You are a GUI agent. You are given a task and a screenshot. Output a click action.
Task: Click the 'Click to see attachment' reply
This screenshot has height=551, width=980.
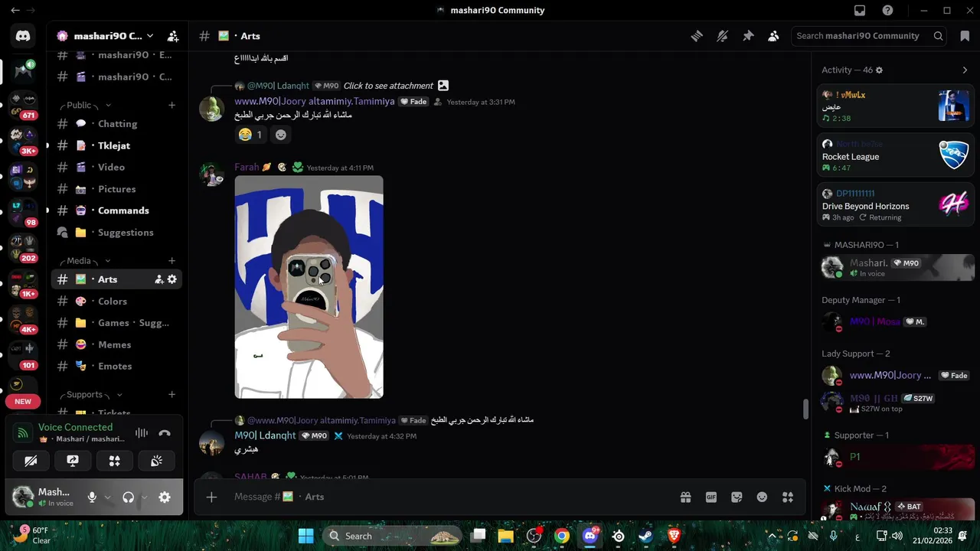point(388,86)
